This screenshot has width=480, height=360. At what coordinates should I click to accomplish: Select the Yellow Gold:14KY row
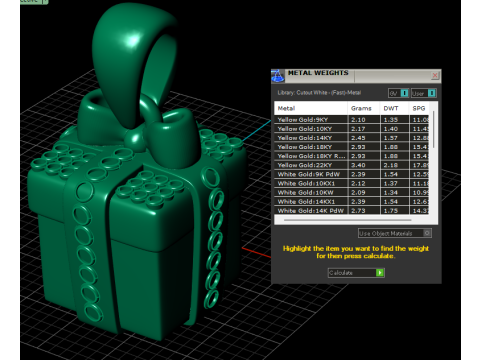tap(352, 138)
